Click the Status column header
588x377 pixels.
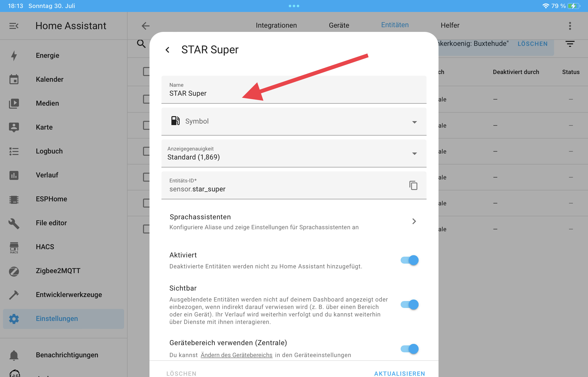571,72
